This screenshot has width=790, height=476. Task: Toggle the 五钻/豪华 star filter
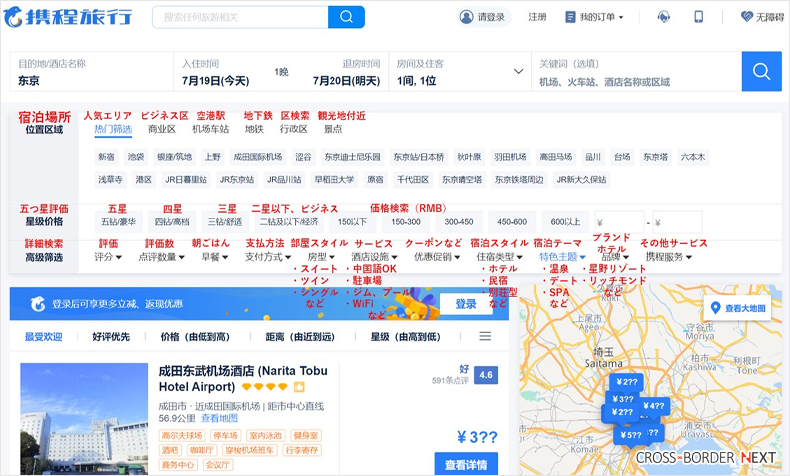pyautogui.click(x=118, y=222)
